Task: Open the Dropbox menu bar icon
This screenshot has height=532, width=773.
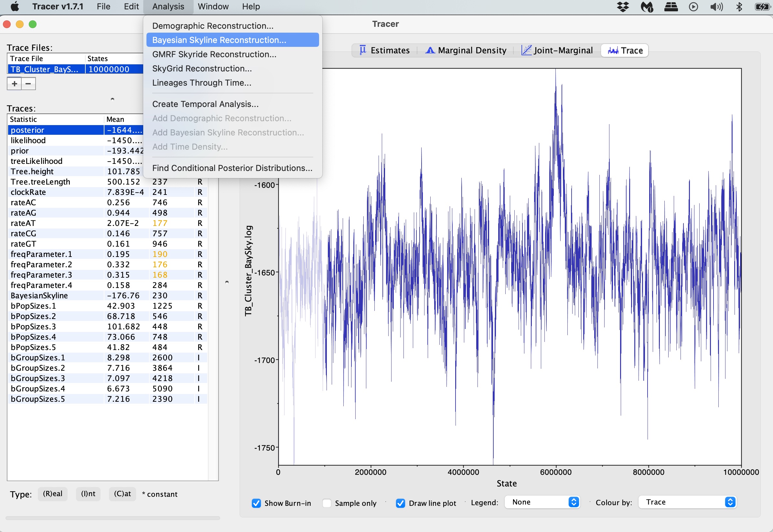Action: point(623,7)
